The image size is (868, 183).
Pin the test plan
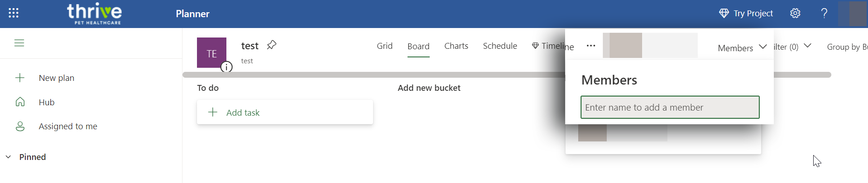point(272,45)
